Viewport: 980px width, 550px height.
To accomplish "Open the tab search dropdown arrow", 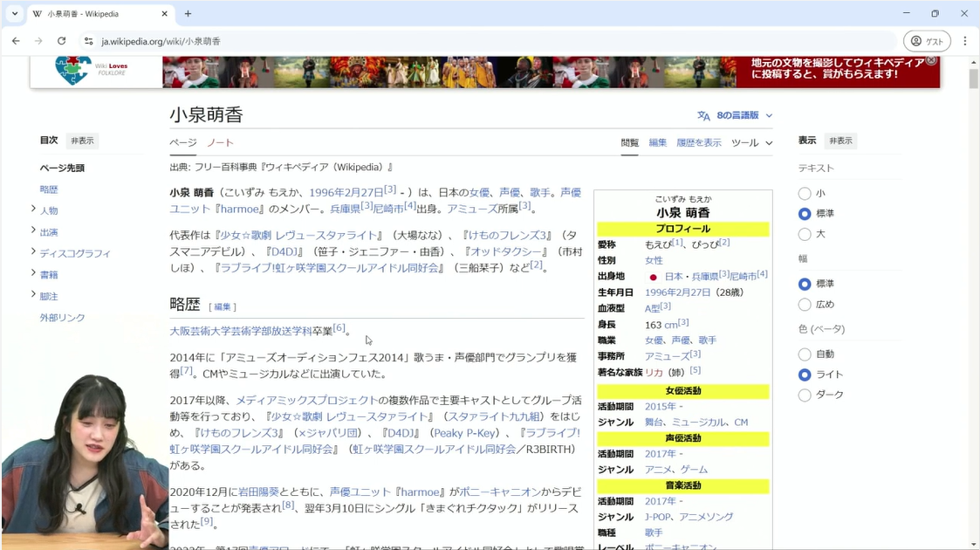I will [x=14, y=14].
